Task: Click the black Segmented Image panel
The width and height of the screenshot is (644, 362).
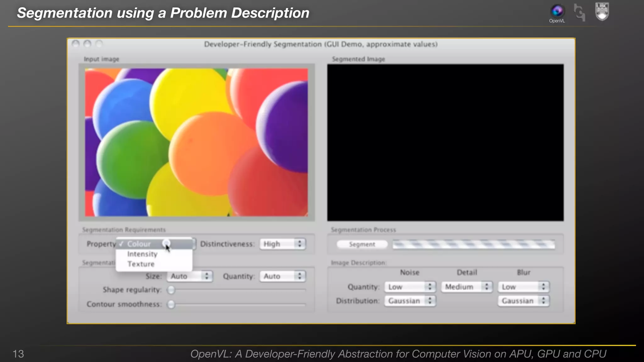Action: (x=445, y=142)
